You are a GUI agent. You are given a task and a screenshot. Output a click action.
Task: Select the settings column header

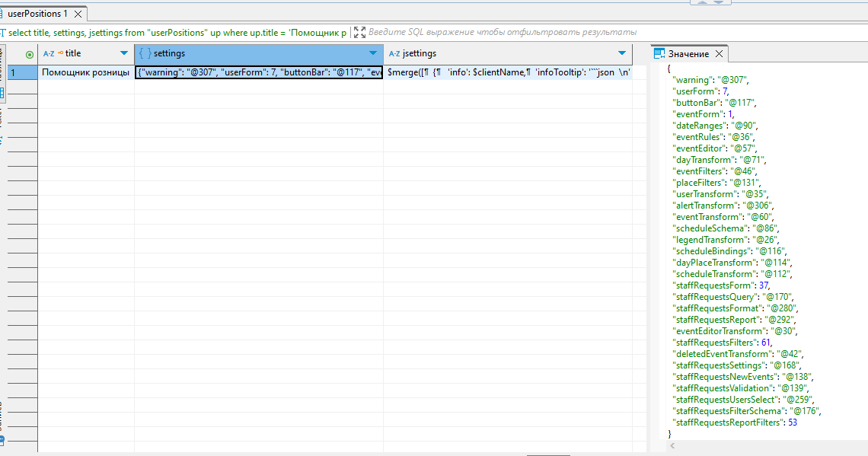[x=259, y=54]
